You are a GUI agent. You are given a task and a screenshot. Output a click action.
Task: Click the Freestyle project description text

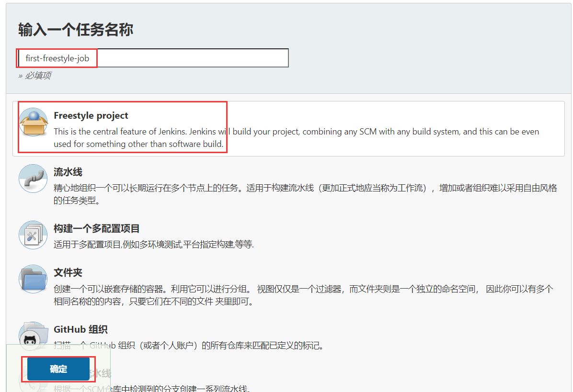(x=297, y=137)
